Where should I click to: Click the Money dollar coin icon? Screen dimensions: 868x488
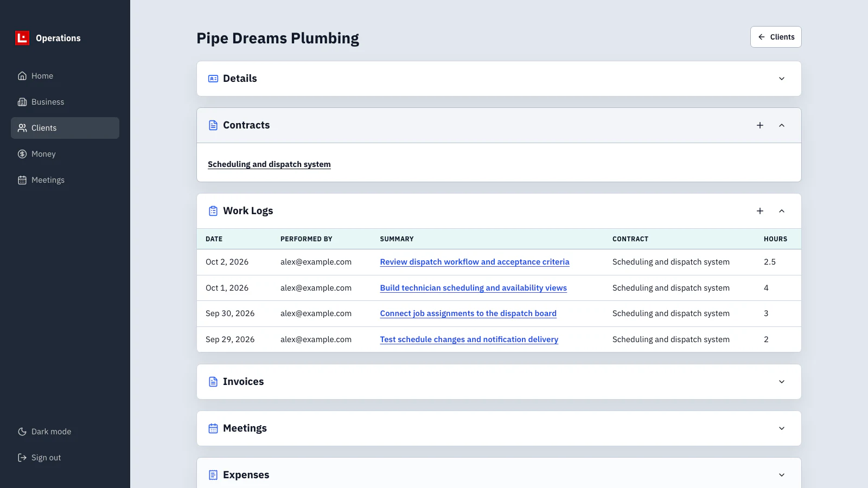click(22, 154)
